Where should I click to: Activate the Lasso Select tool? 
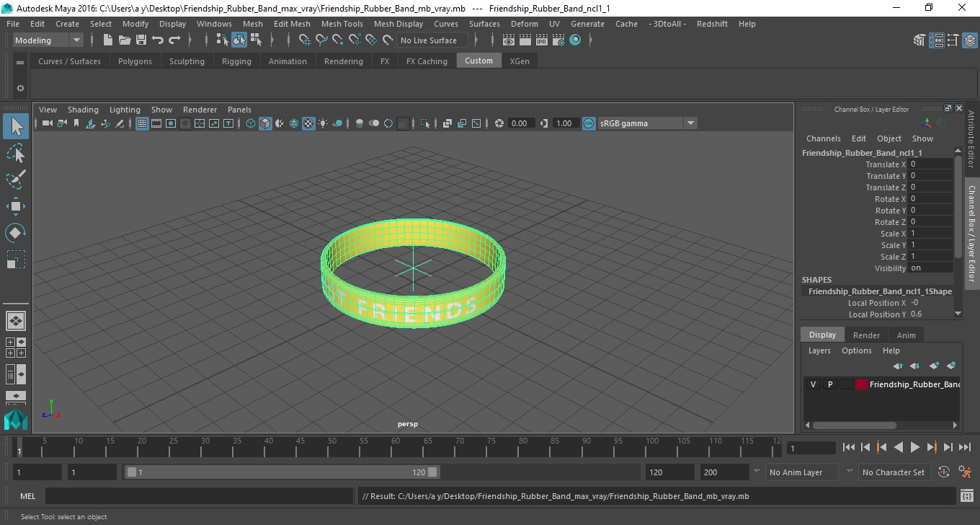16,154
